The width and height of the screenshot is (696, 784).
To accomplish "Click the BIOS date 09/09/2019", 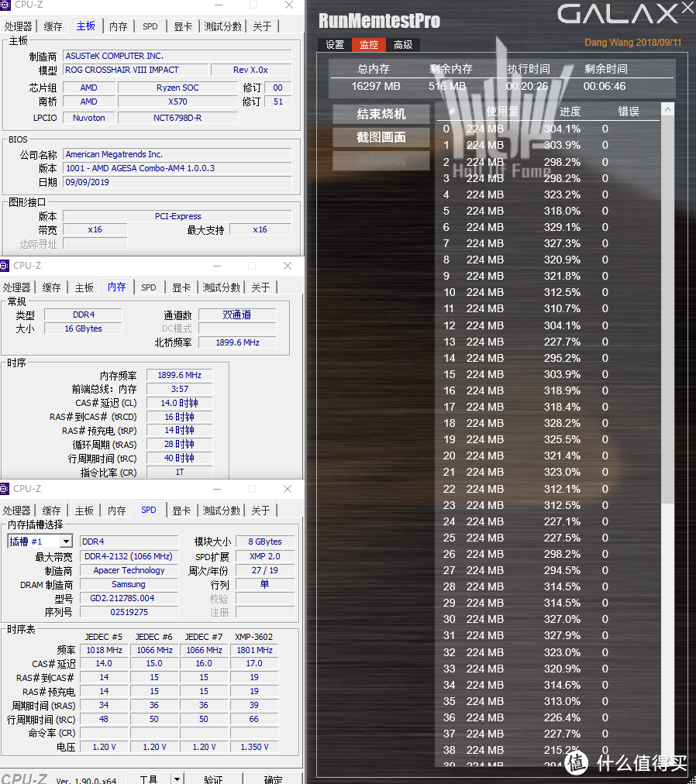I will tap(177, 182).
